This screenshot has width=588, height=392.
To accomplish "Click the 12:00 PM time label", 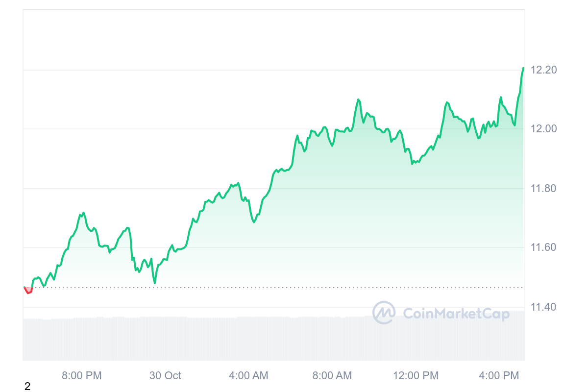I will pos(416,376).
